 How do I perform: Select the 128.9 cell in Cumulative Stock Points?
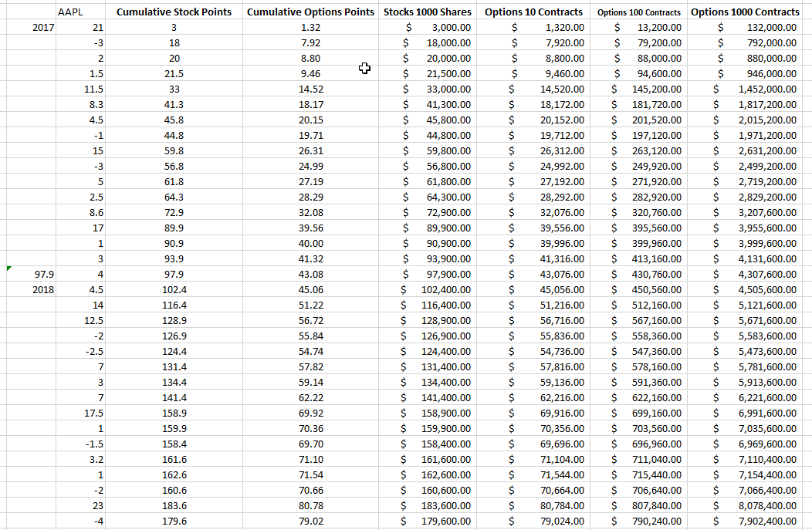click(x=174, y=321)
